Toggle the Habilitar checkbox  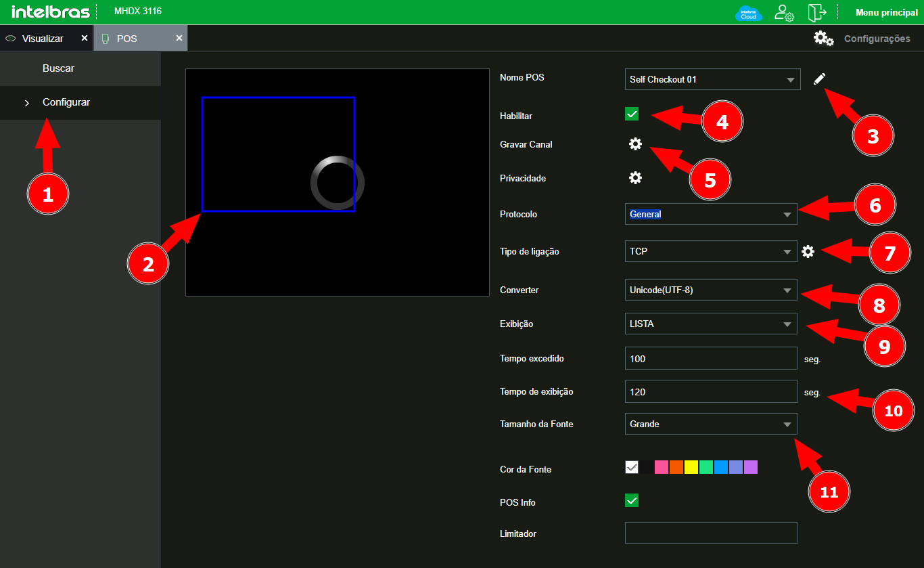tap(632, 114)
